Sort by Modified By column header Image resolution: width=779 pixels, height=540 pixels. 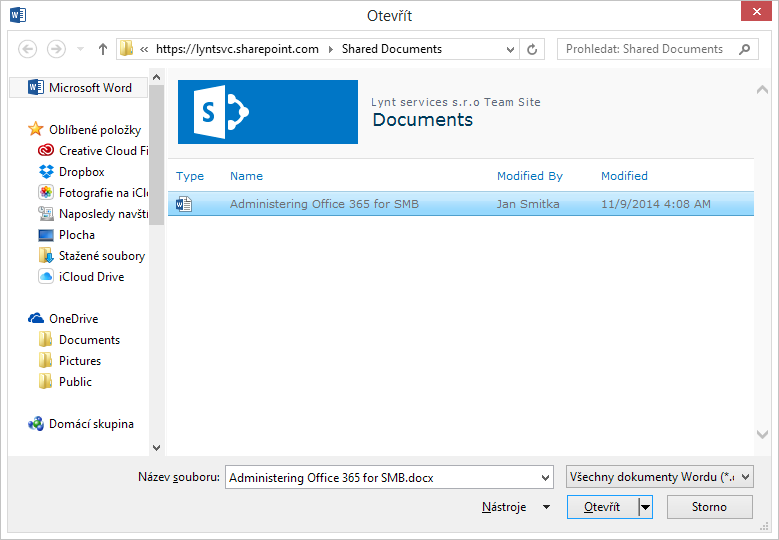click(x=530, y=176)
